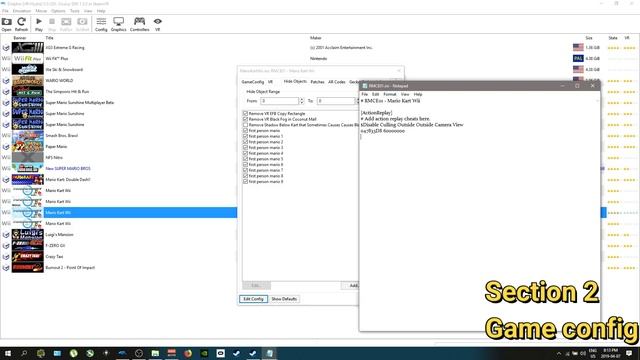Image resolution: width=640 pixels, height=360 pixels.
Task: Switch to the Patches tab
Action: click(317, 82)
